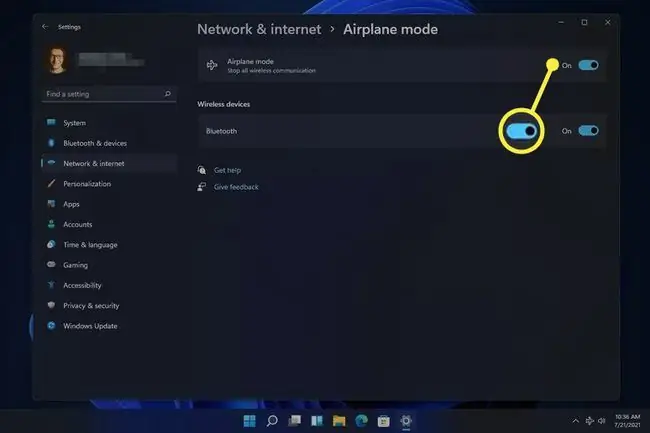This screenshot has height=433, width=650.
Task: Click the airplane mode icon in the tray
Action: tap(589, 421)
